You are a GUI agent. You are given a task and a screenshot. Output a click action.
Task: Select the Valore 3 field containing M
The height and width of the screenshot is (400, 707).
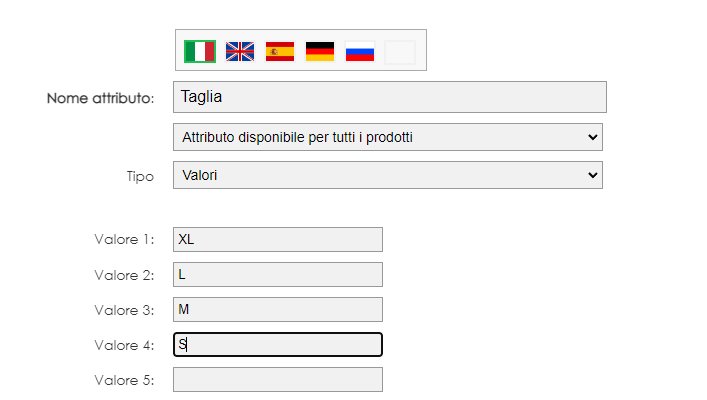click(x=278, y=309)
